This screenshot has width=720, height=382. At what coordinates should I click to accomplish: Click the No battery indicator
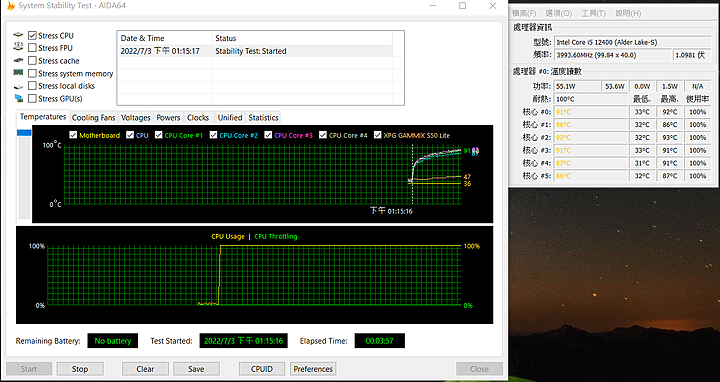pyautogui.click(x=112, y=341)
